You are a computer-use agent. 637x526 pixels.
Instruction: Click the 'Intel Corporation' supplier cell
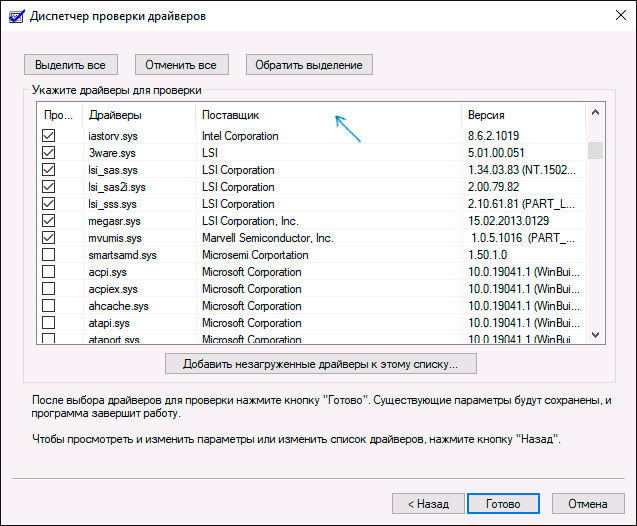(x=240, y=136)
